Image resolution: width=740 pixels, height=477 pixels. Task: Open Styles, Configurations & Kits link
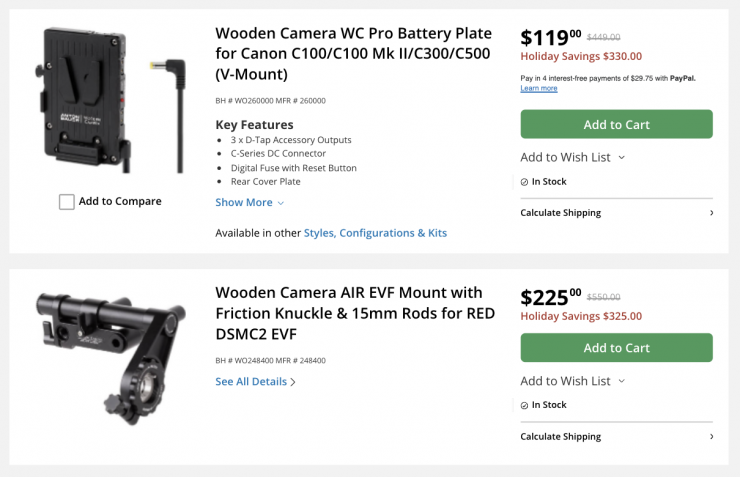(x=375, y=233)
